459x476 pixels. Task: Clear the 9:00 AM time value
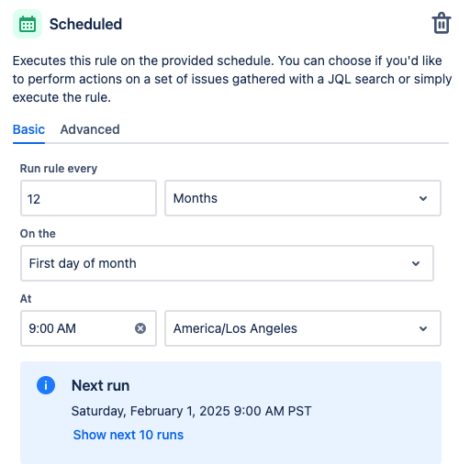tap(140, 328)
